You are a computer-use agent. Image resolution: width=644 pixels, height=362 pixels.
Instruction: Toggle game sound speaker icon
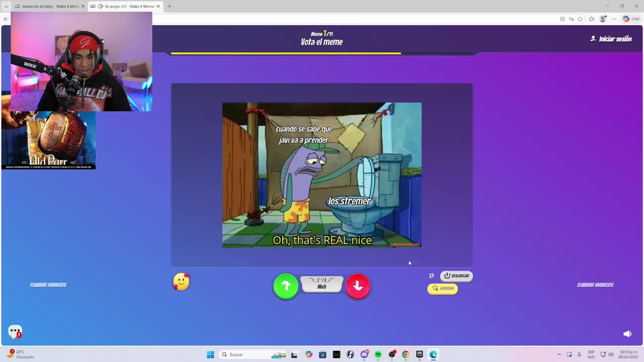[x=627, y=334]
